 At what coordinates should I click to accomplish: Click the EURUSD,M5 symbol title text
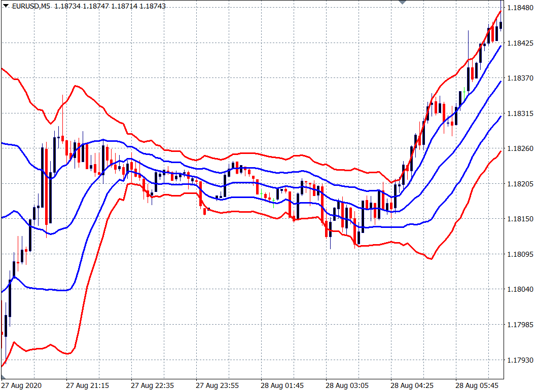pyautogui.click(x=30, y=6)
